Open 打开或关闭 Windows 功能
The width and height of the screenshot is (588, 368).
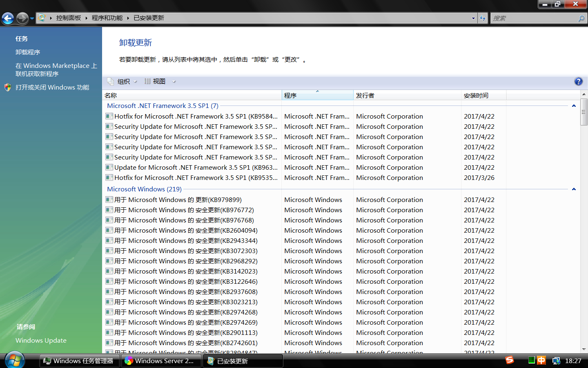pyautogui.click(x=52, y=87)
